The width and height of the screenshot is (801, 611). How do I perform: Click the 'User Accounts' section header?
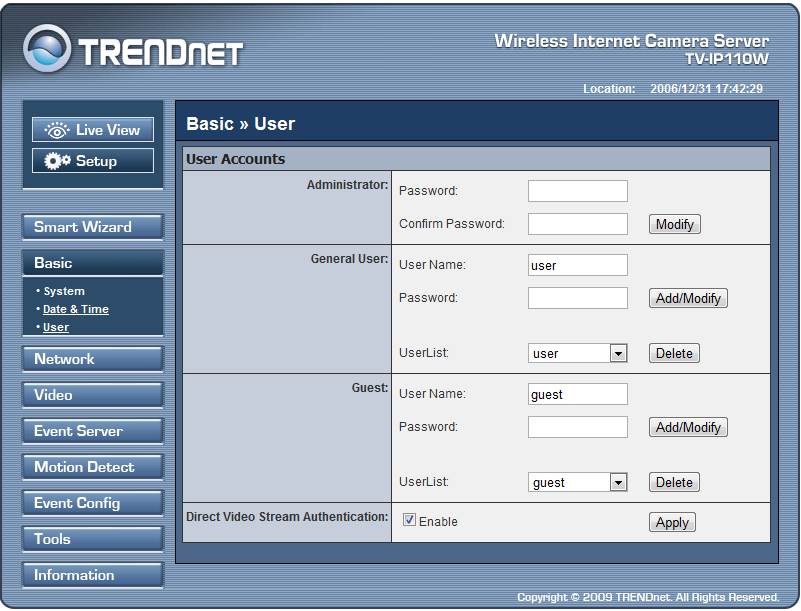pos(235,159)
